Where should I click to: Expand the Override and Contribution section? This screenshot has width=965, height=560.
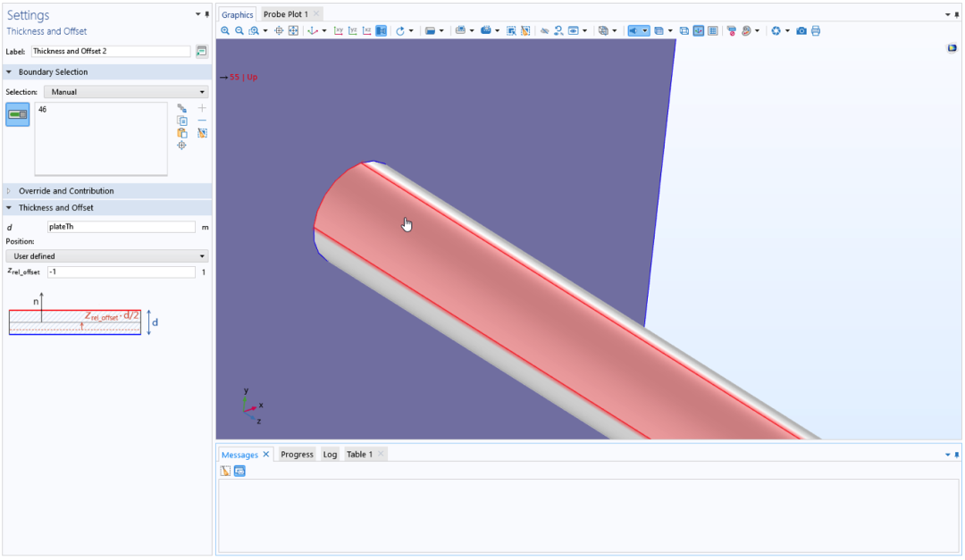click(9, 191)
